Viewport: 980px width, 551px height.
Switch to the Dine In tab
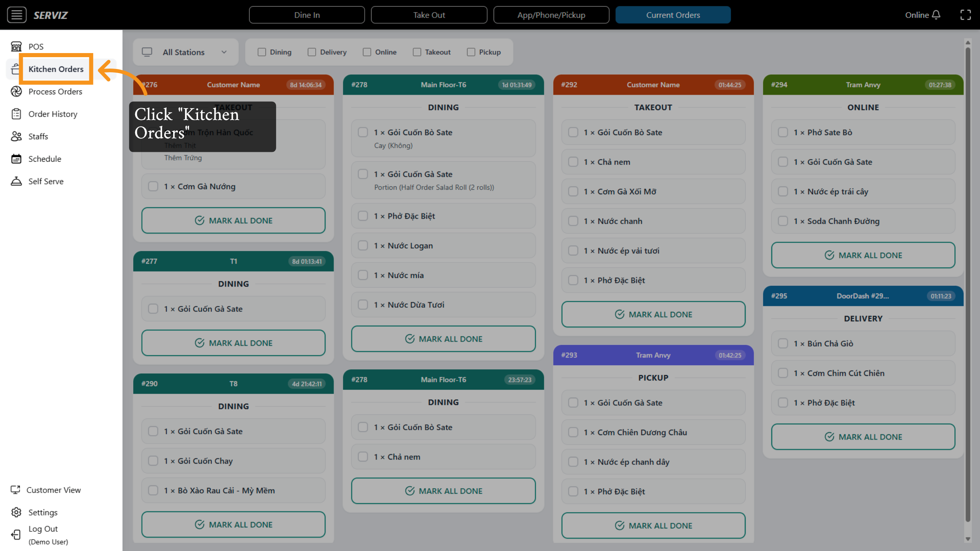coord(307,15)
